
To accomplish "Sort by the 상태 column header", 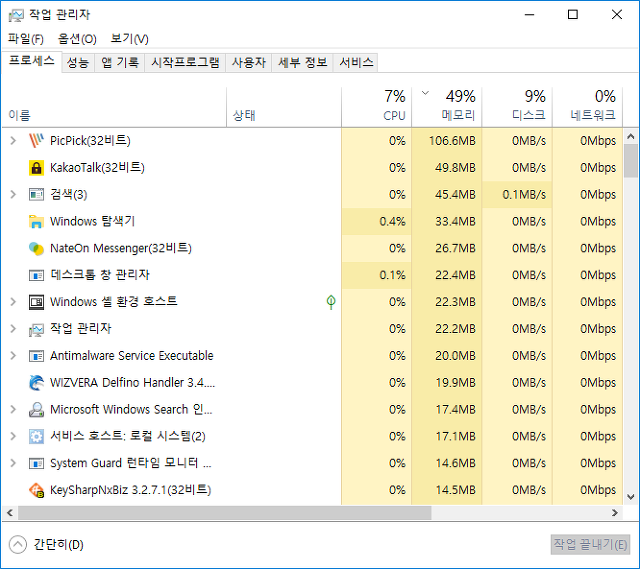I will click(x=284, y=107).
